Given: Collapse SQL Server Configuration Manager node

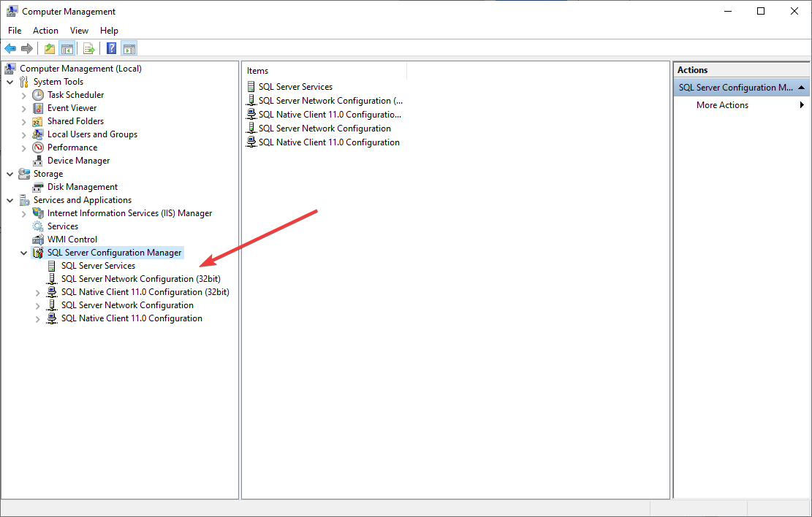Looking at the screenshot, I should tap(23, 253).
